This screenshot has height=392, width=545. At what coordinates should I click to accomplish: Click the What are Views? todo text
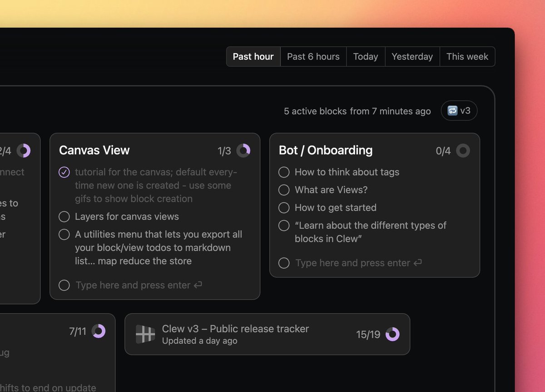pos(331,190)
